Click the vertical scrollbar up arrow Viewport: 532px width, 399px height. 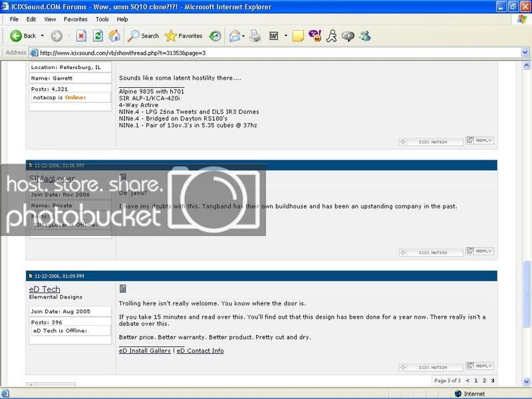pos(526,65)
